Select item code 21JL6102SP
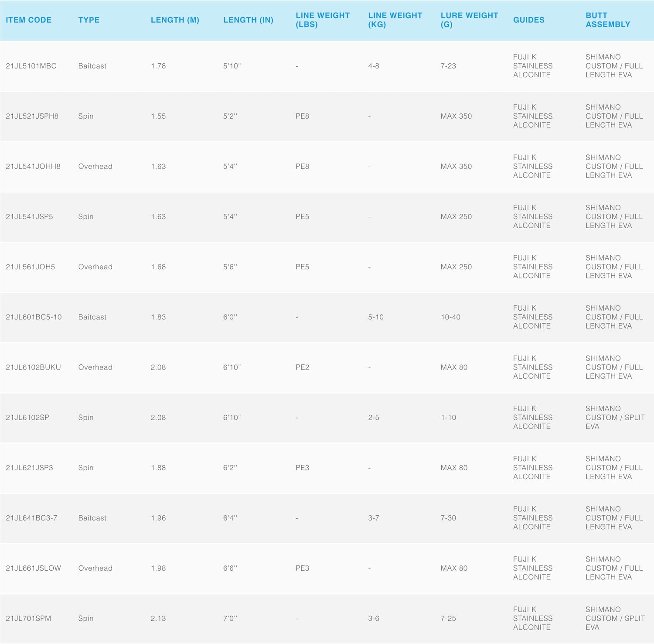Image resolution: width=654 pixels, height=644 pixels. pos(27,418)
